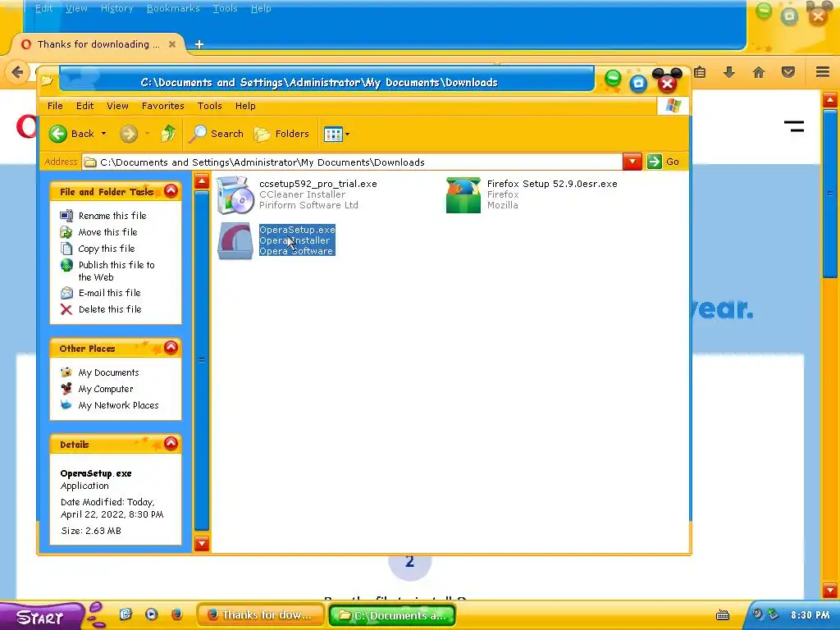The height and width of the screenshot is (630, 840).
Task: Click the Start button
Action: click(x=43, y=616)
